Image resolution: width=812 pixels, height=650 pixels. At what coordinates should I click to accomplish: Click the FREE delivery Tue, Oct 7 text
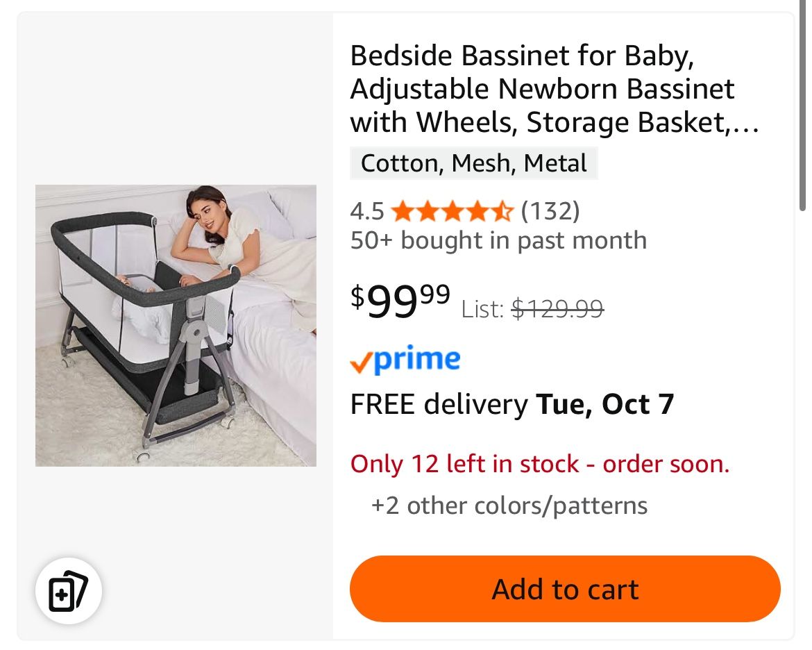(511, 404)
